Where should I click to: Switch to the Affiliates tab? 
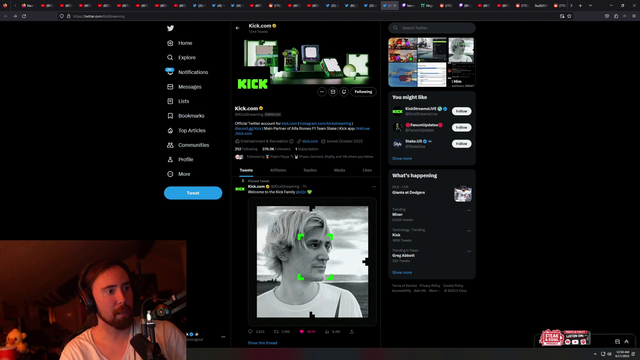pyautogui.click(x=278, y=170)
